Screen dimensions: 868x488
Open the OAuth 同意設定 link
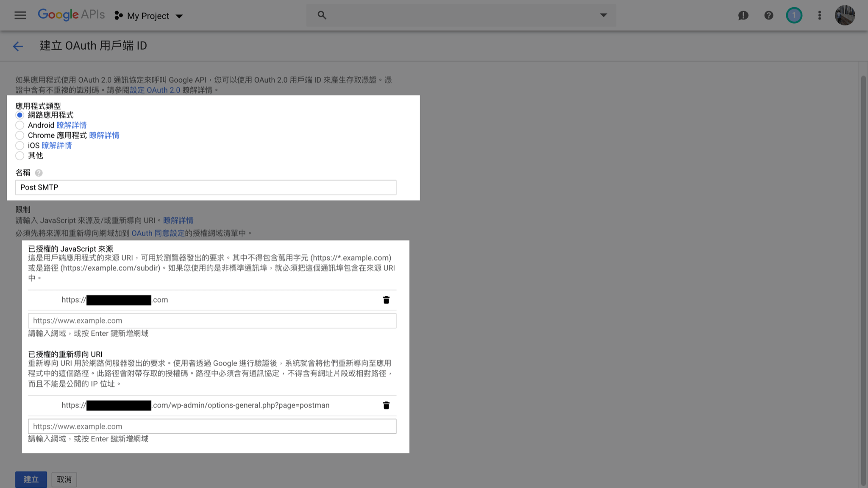pos(158,233)
